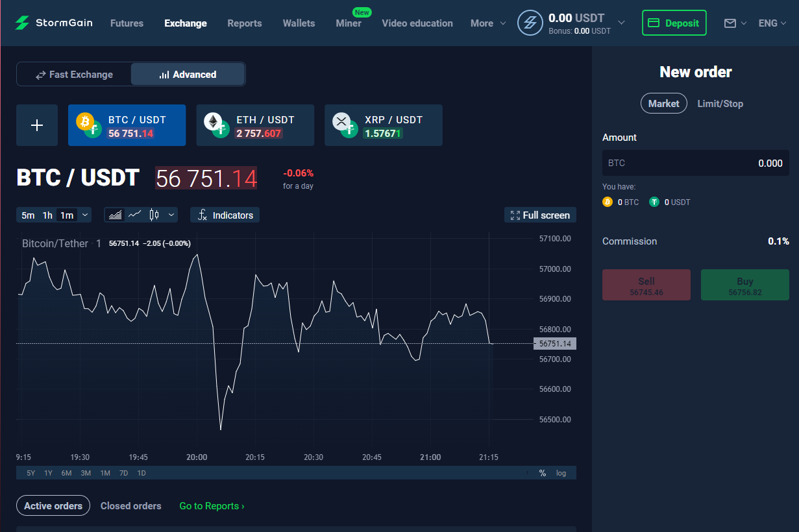The width and height of the screenshot is (799, 532).
Task: Select the candlestick chart type icon
Action: tap(154, 215)
